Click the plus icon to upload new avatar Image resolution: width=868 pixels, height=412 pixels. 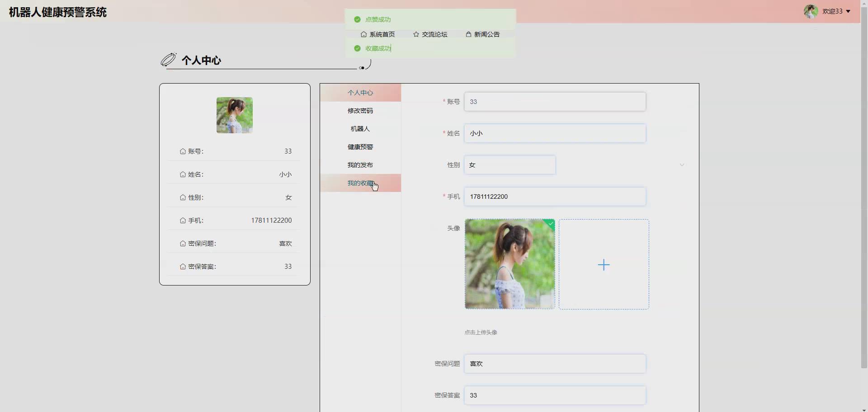[x=604, y=264]
